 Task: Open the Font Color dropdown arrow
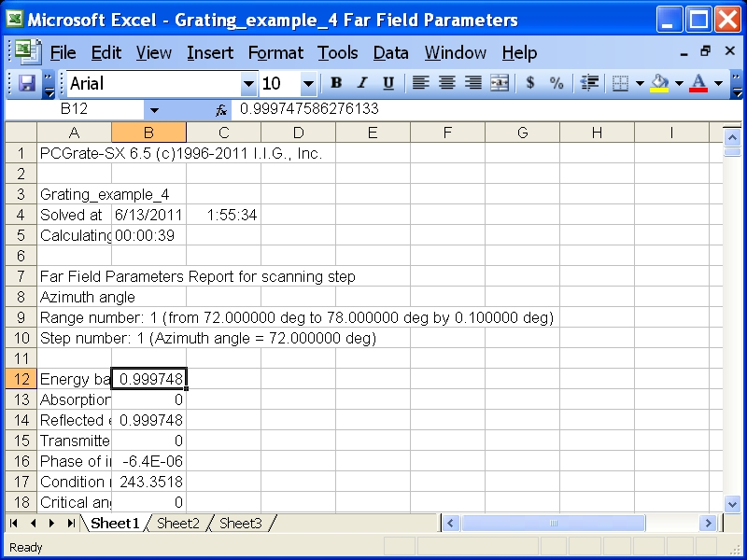pyautogui.click(x=719, y=84)
